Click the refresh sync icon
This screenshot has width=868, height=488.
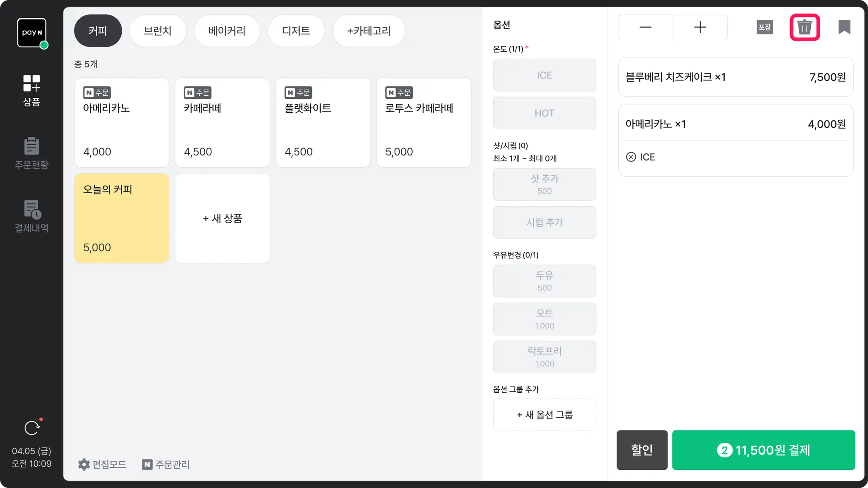pos(32,428)
